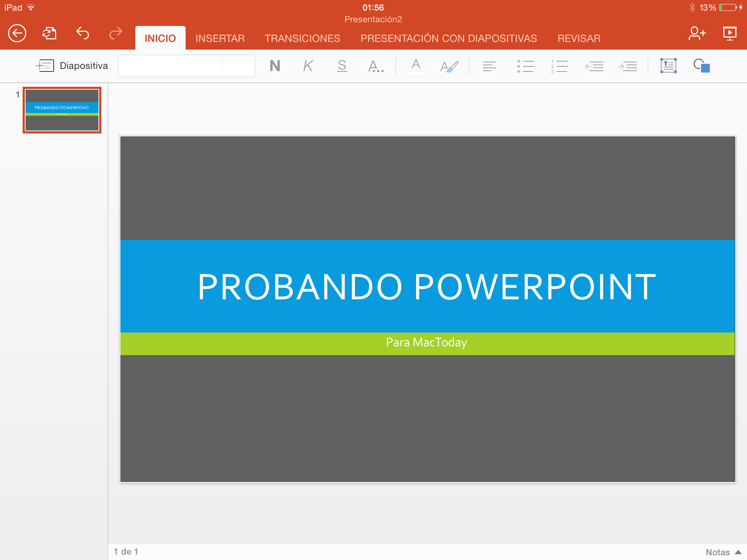Select slide 1 thumbnail
747x560 pixels.
[x=62, y=110]
